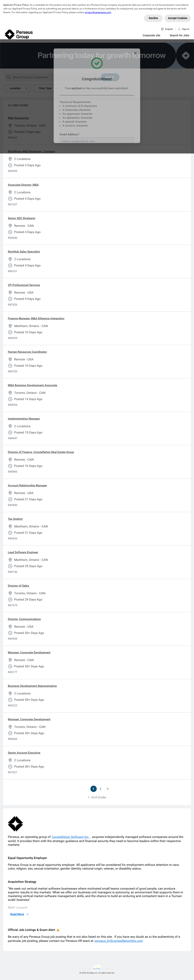Screen dimensions: 194x980
Task: Open the Lead Software Engineer posting
Action: pyautogui.click(x=23, y=552)
